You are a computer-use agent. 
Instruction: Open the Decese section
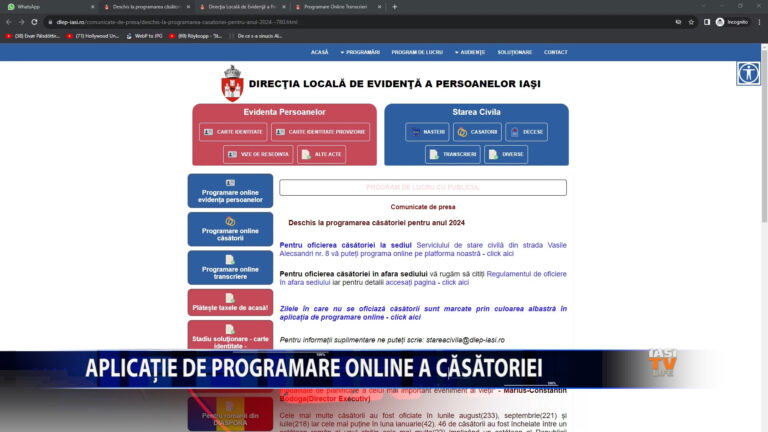tap(526, 132)
